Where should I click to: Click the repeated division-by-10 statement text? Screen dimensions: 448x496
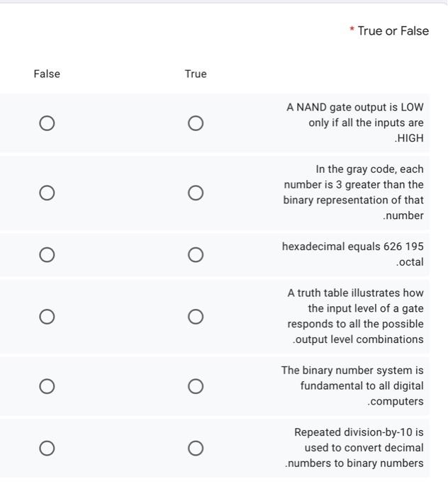pyautogui.click(x=354, y=448)
